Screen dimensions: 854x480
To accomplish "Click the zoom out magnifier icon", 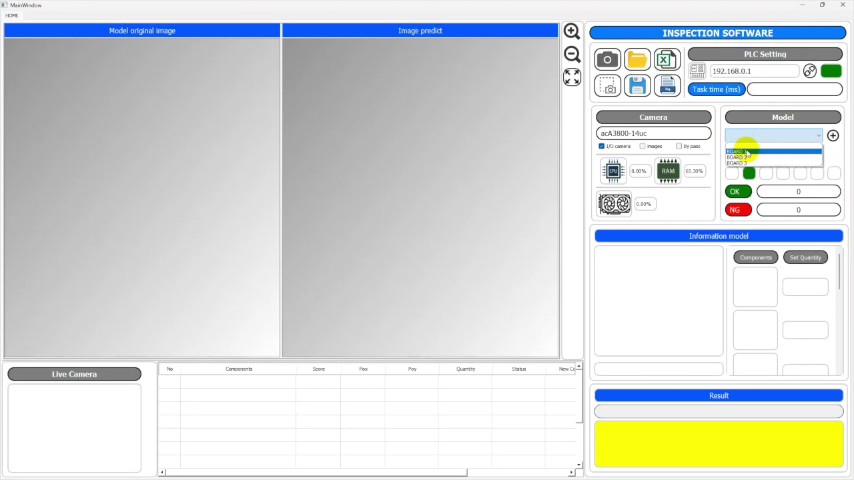I will [x=571, y=54].
